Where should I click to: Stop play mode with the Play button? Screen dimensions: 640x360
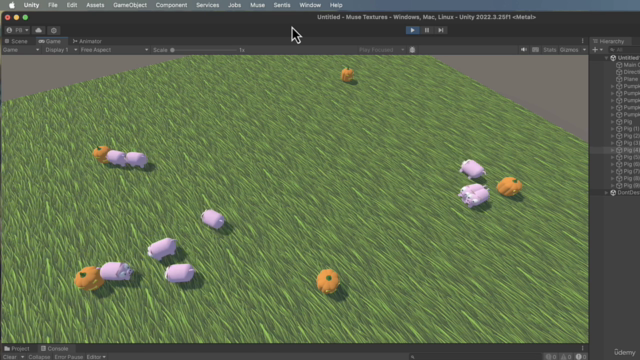[412, 30]
